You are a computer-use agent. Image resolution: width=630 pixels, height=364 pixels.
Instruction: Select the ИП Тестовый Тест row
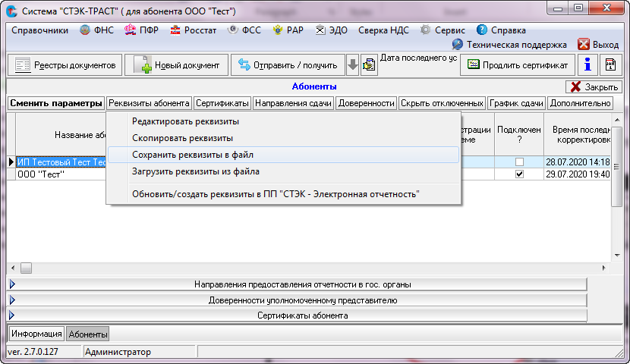[x=61, y=162]
